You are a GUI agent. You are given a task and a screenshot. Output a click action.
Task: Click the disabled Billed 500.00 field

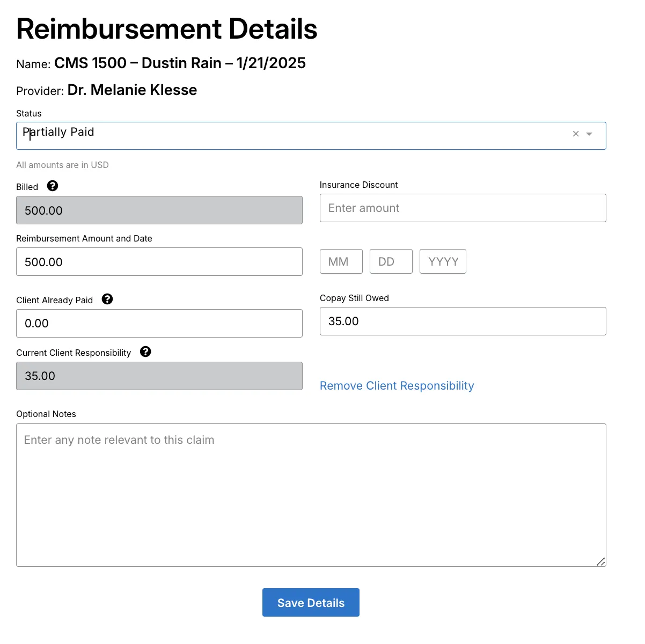pos(159,210)
